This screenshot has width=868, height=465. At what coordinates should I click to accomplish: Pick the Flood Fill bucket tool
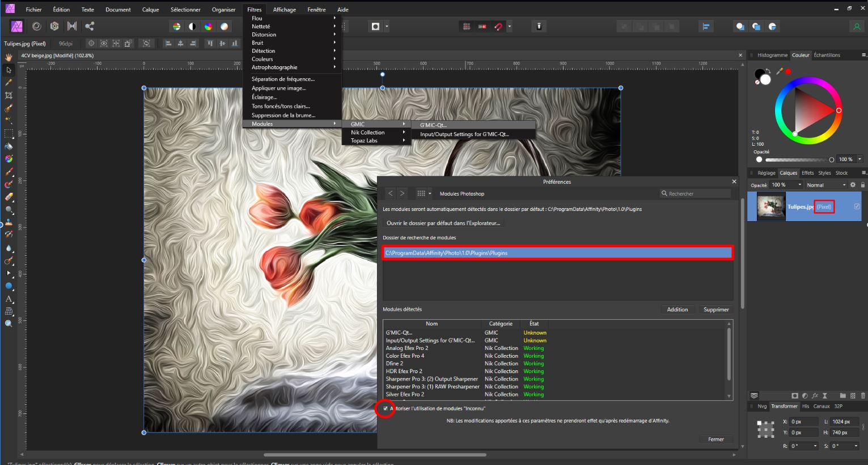(9, 146)
